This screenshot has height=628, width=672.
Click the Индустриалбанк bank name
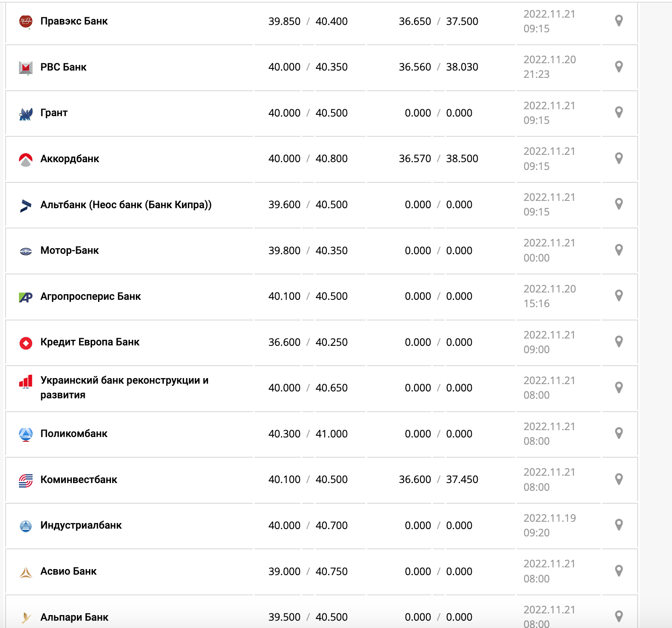click(x=81, y=525)
